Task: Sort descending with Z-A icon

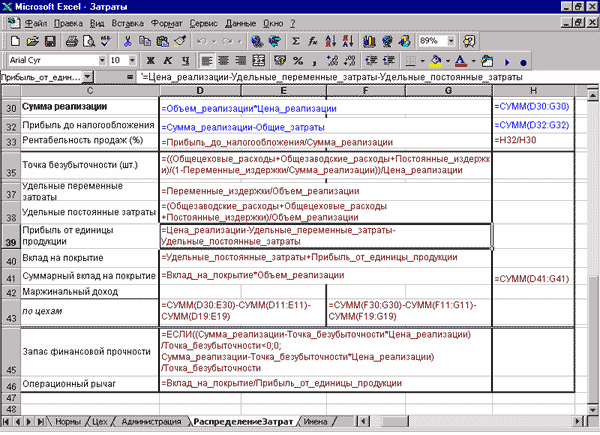Action: point(348,41)
